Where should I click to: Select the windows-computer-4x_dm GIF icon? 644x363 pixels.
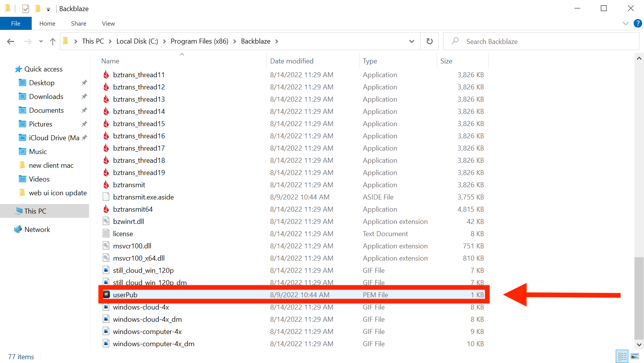(x=106, y=344)
